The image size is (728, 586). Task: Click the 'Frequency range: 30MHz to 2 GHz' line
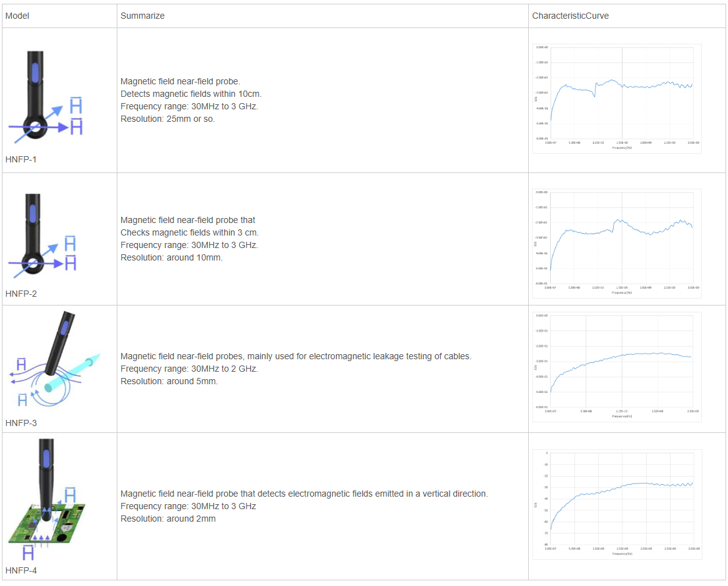(189, 369)
